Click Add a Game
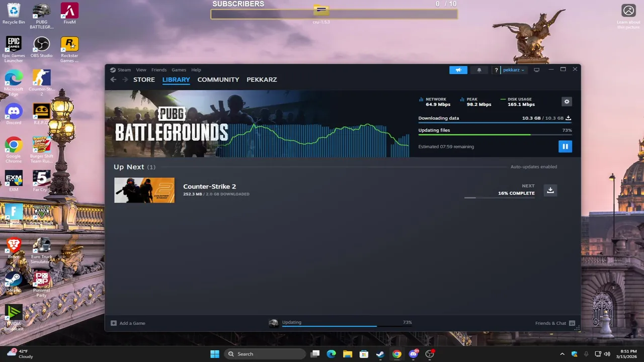 [128, 323]
